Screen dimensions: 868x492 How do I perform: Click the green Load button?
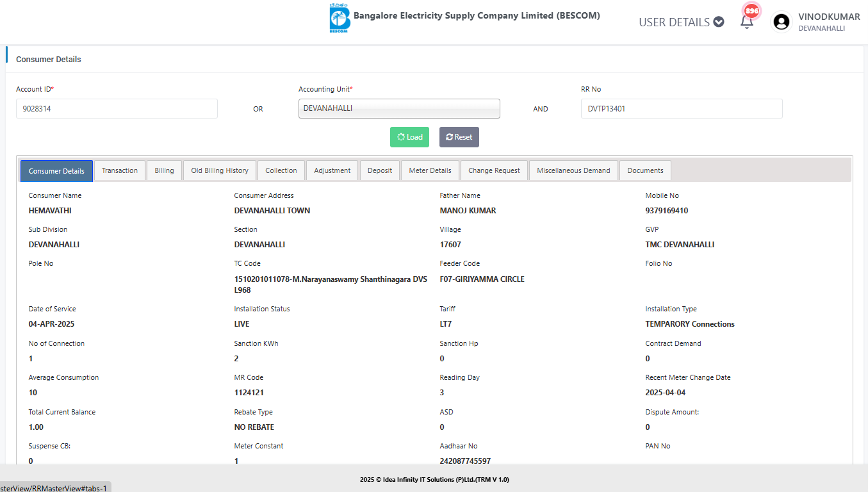[409, 137]
